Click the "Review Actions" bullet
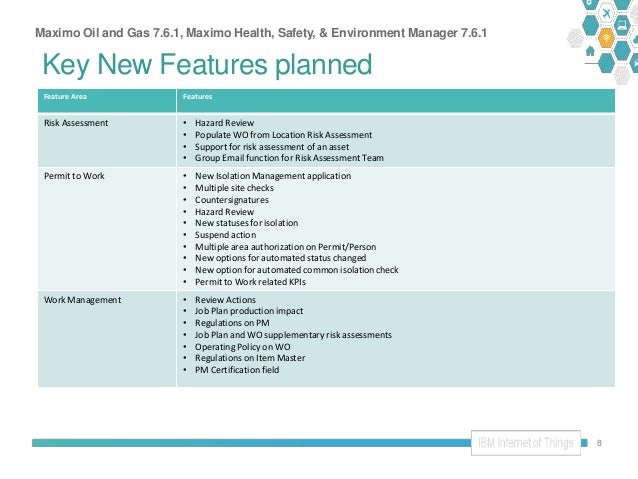The width and height of the screenshot is (638, 479). coord(225,300)
